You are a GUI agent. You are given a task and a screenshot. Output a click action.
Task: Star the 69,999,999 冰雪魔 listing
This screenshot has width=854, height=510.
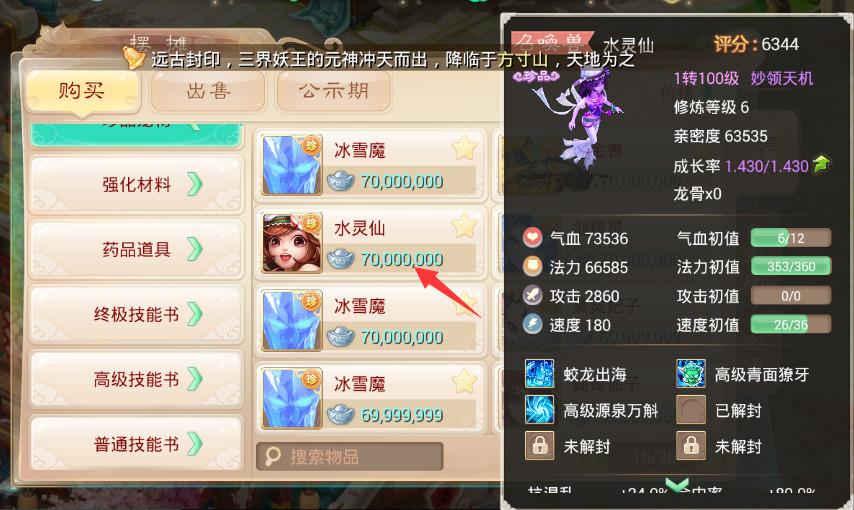pyautogui.click(x=464, y=381)
